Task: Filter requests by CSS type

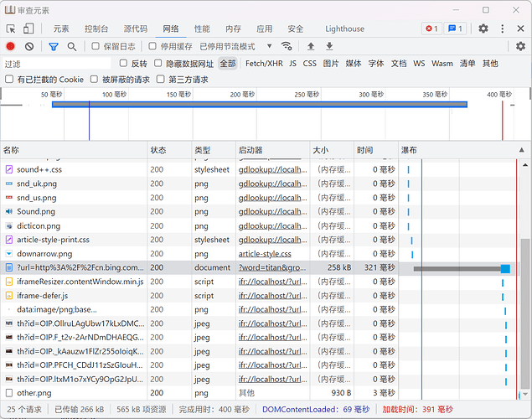Action: click(x=309, y=63)
